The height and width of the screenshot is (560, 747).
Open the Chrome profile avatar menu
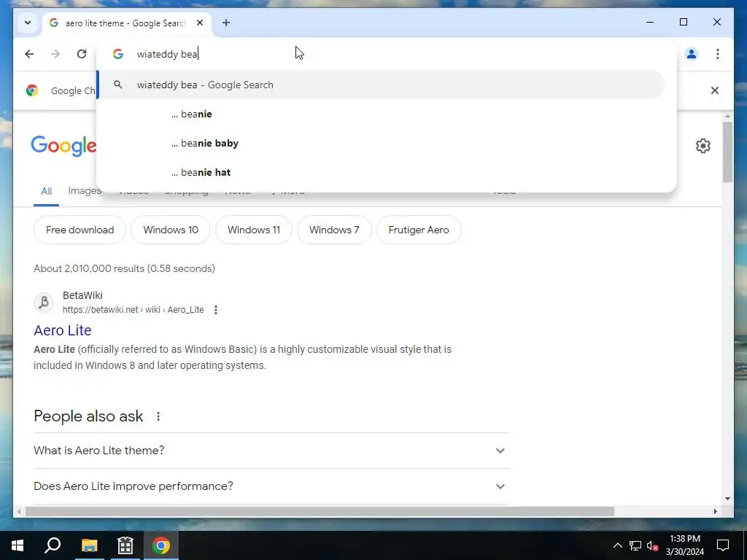click(x=692, y=54)
